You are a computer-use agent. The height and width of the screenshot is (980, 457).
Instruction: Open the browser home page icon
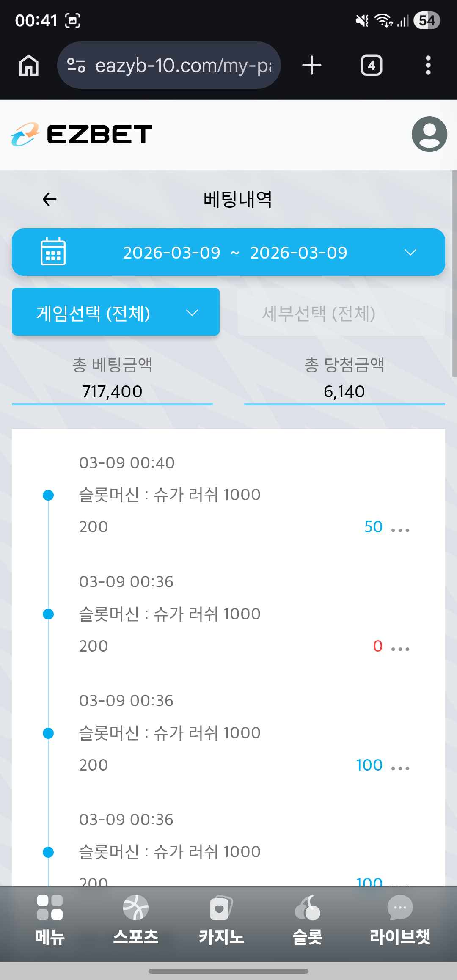coord(29,66)
